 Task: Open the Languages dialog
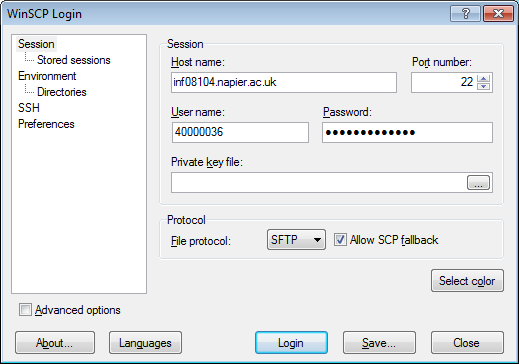(x=145, y=343)
